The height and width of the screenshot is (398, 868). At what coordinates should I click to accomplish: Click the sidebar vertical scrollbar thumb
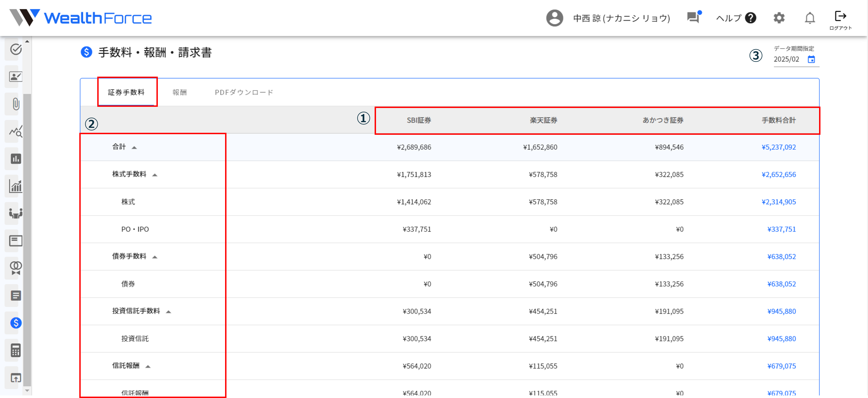27,240
